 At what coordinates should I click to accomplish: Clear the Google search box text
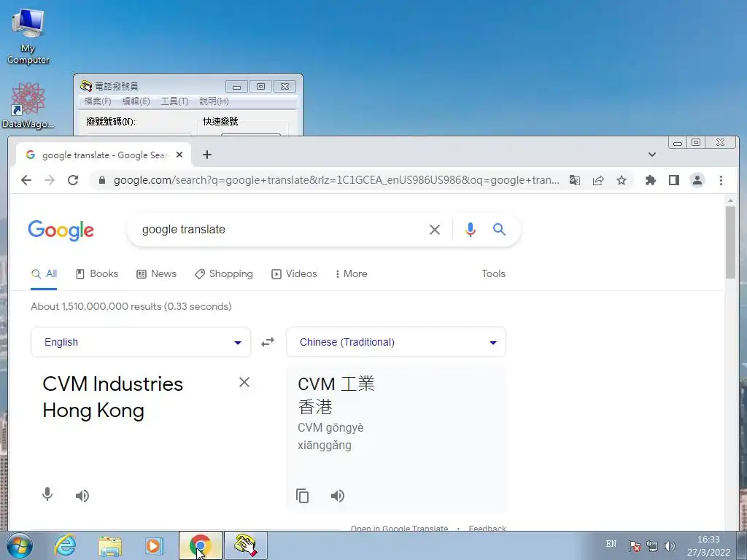click(x=435, y=230)
